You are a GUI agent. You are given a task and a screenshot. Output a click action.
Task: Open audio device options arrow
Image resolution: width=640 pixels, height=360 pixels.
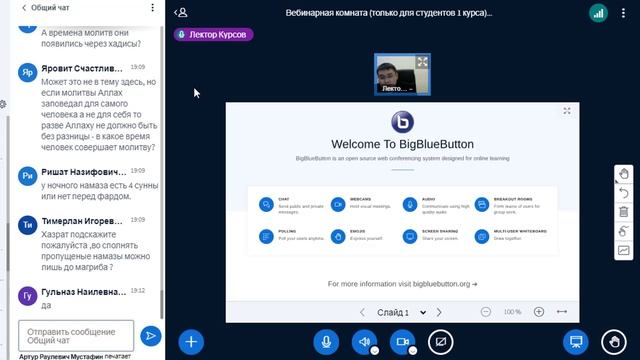coord(375,351)
